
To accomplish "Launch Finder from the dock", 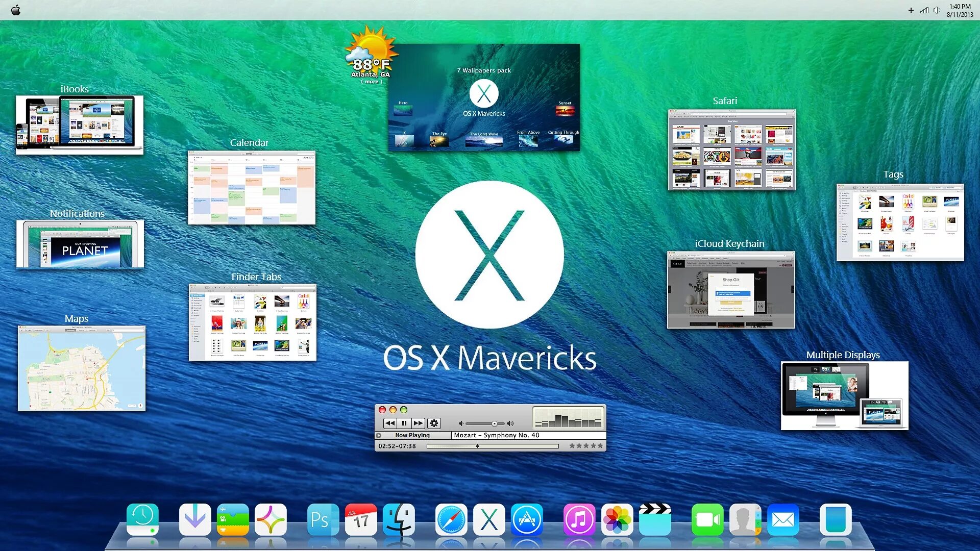I will [399, 520].
